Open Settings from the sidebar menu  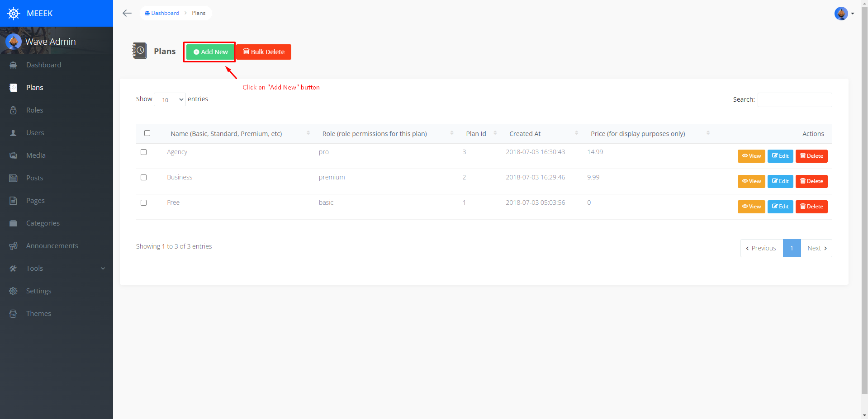click(38, 291)
